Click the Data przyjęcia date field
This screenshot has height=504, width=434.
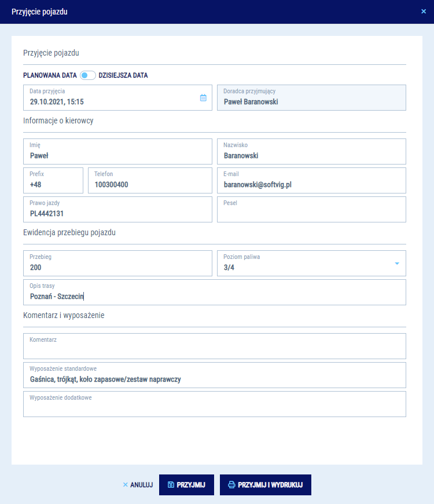[x=110, y=98]
